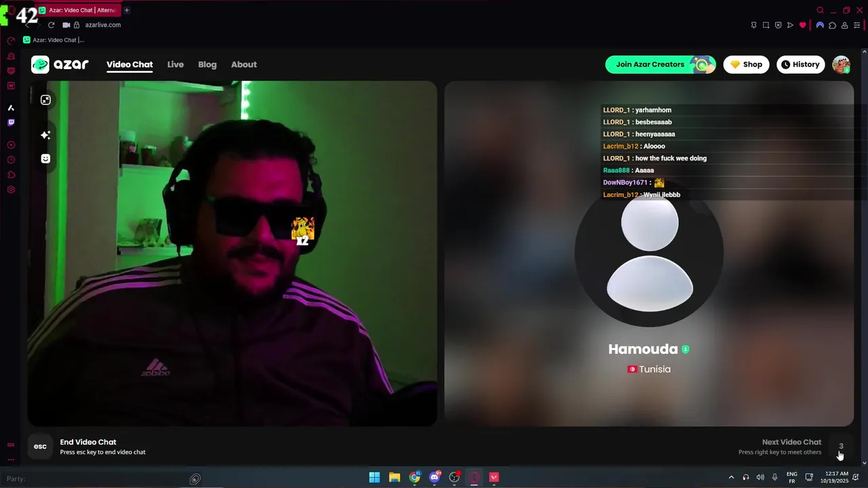The height and width of the screenshot is (488, 868).
Task: Click the azarlive.com address field
Action: coord(103,25)
